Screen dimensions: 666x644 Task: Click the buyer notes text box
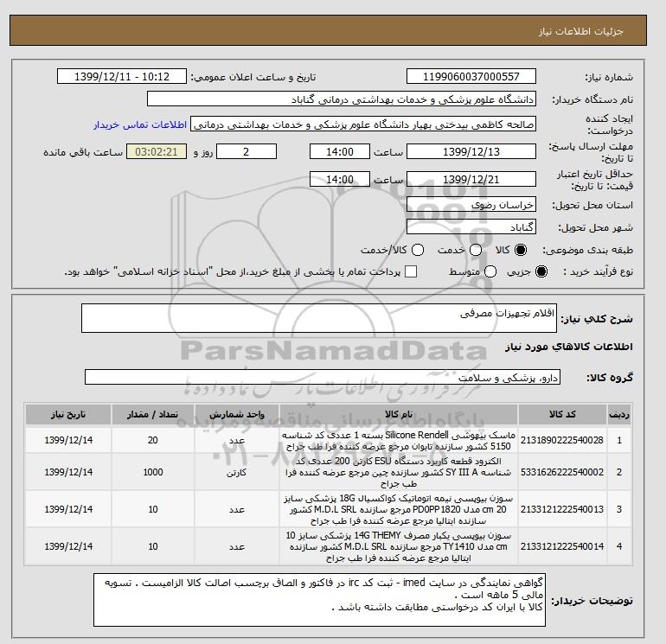click(319, 600)
